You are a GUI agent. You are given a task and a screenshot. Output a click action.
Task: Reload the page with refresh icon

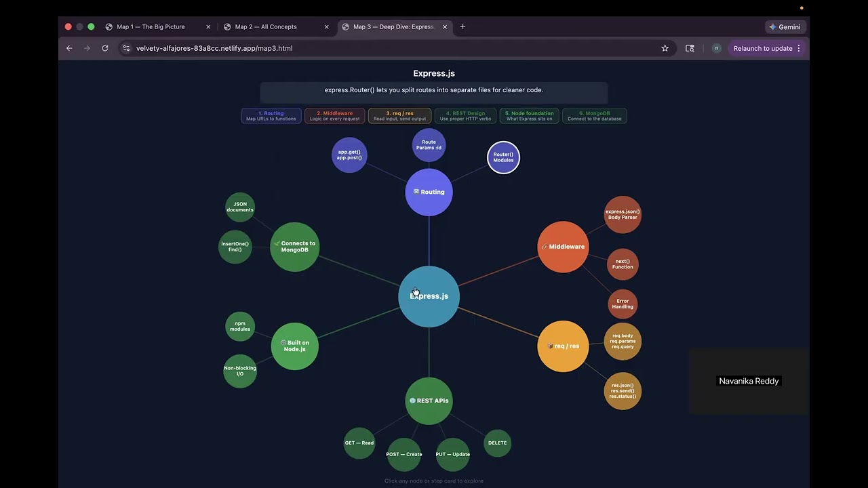pyautogui.click(x=105, y=48)
